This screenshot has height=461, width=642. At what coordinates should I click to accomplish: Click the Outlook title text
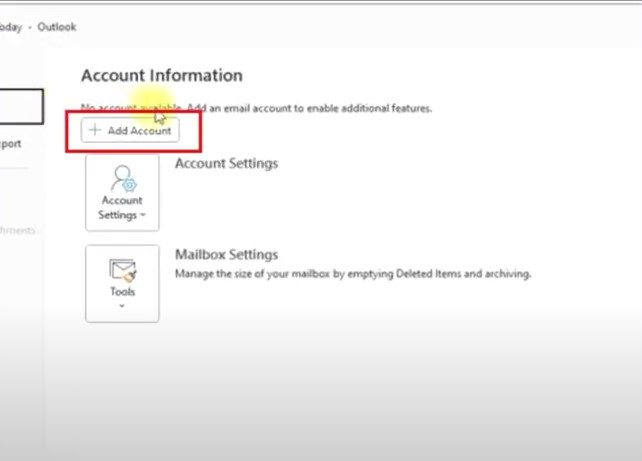(x=57, y=27)
